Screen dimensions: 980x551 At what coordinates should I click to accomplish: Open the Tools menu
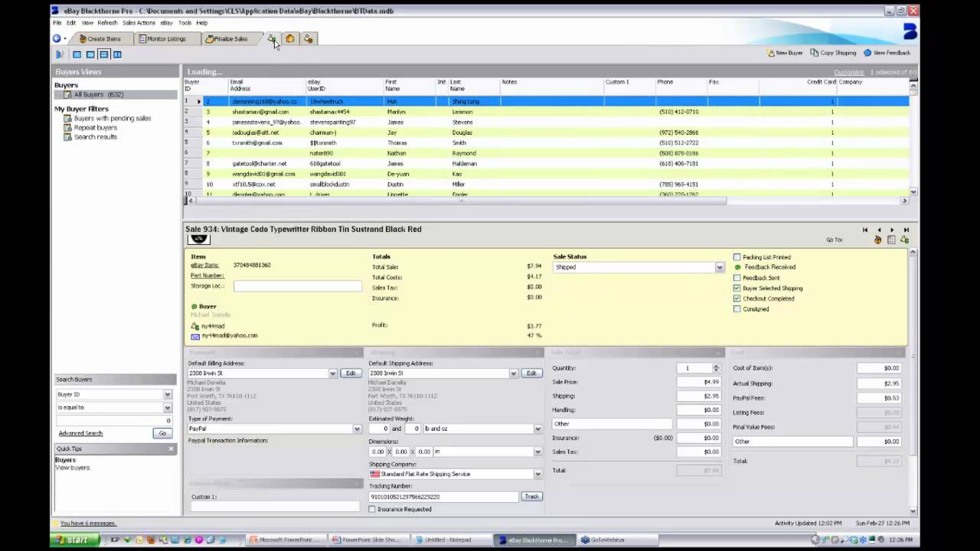point(185,23)
